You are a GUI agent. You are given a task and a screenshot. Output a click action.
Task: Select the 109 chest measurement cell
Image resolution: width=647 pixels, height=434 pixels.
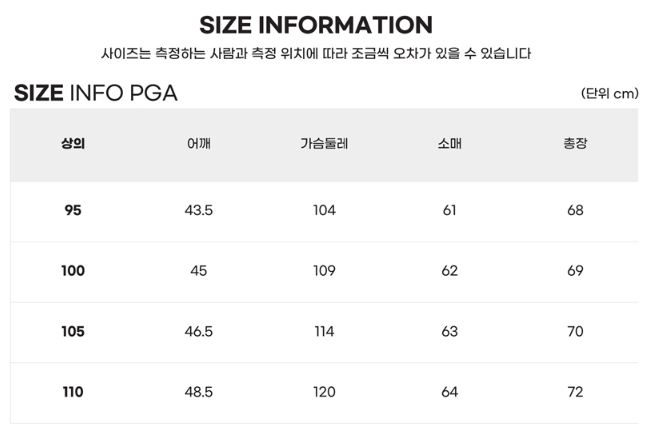(x=324, y=271)
